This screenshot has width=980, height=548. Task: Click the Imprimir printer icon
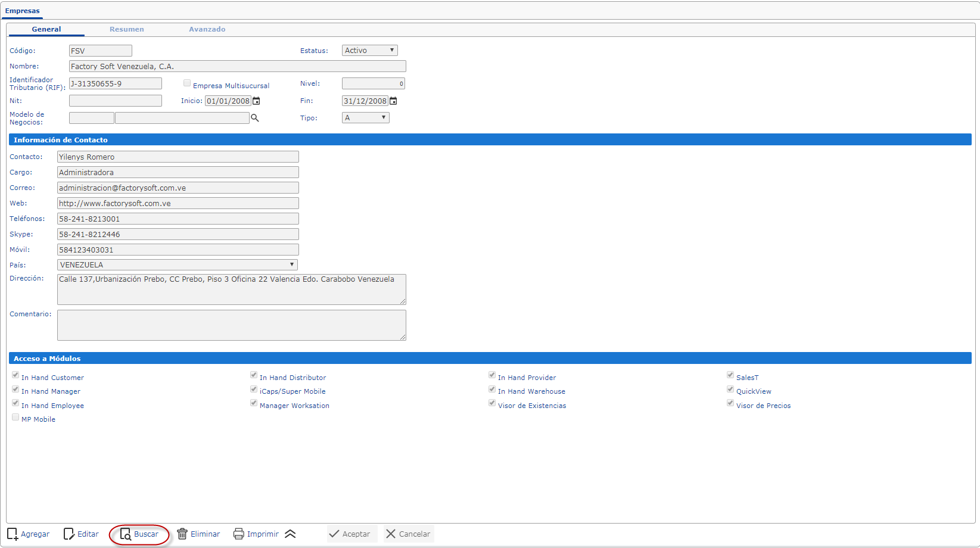[x=239, y=534]
